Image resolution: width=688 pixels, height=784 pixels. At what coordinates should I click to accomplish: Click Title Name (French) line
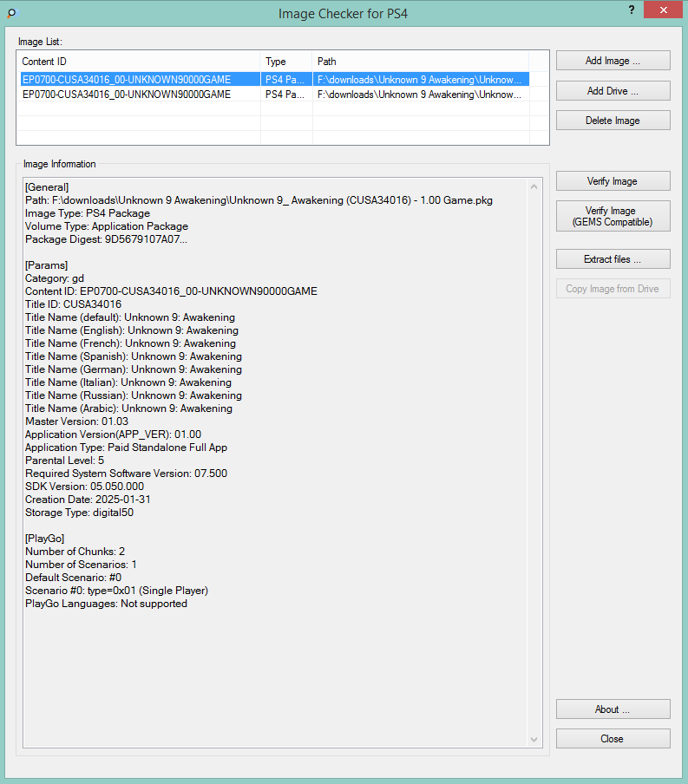130,343
